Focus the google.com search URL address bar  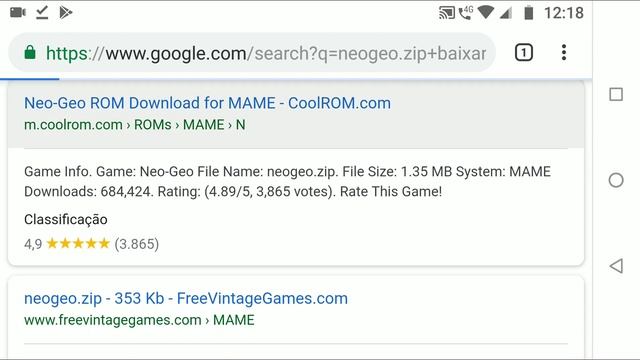point(252,53)
